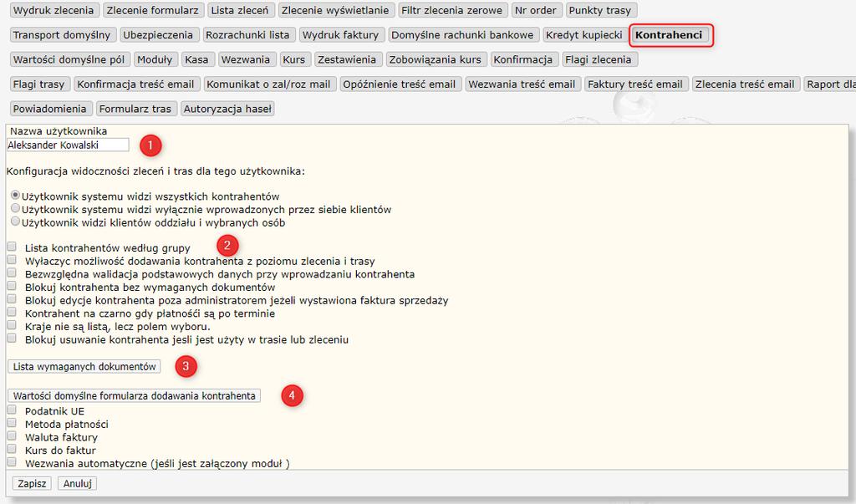Enable the Podatnik UE checkbox
This screenshot has width=856, height=504.
pyautogui.click(x=12, y=410)
